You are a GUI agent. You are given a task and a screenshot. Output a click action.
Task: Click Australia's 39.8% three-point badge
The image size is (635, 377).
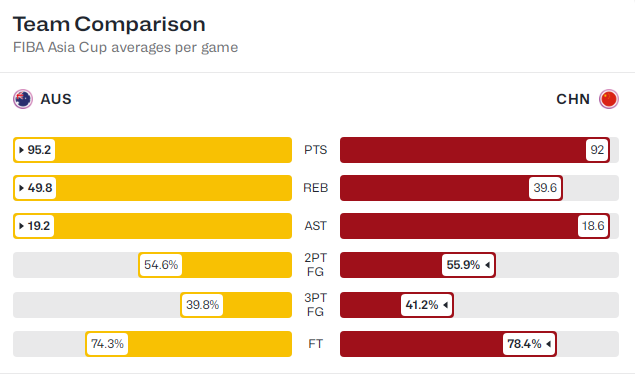[x=202, y=305]
